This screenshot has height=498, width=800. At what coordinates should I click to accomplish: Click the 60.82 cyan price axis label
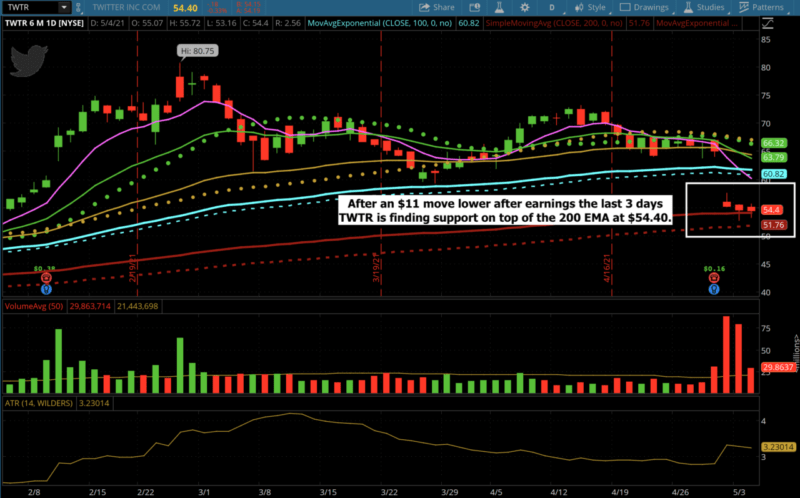click(773, 174)
